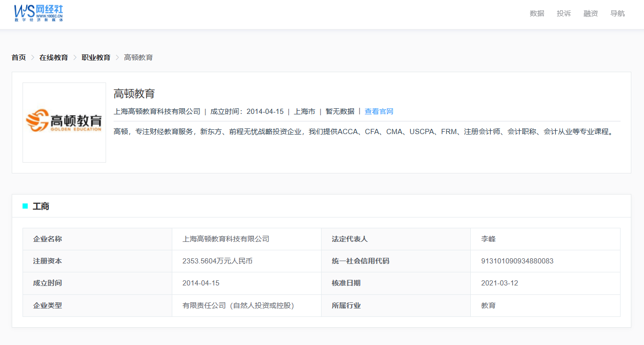
Task: Open the 投诉 navigation menu
Action: [564, 14]
